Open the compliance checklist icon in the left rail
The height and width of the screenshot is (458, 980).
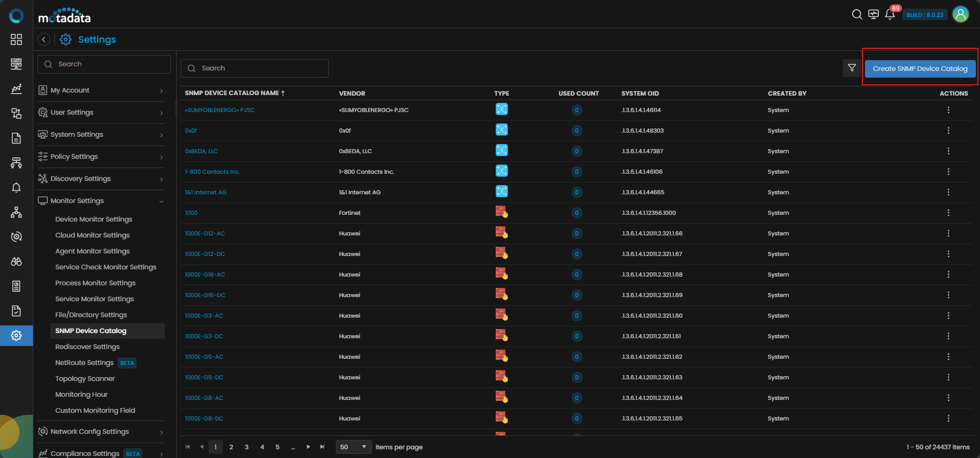16,311
